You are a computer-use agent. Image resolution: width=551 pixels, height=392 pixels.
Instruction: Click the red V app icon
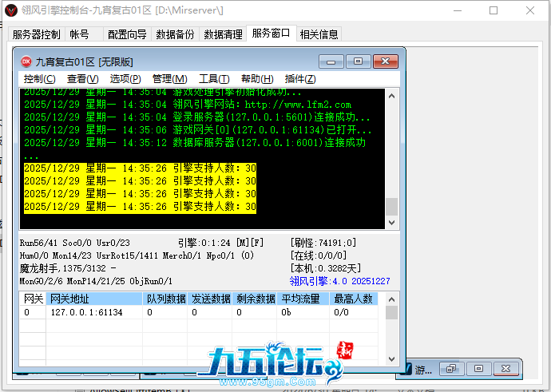(10, 10)
